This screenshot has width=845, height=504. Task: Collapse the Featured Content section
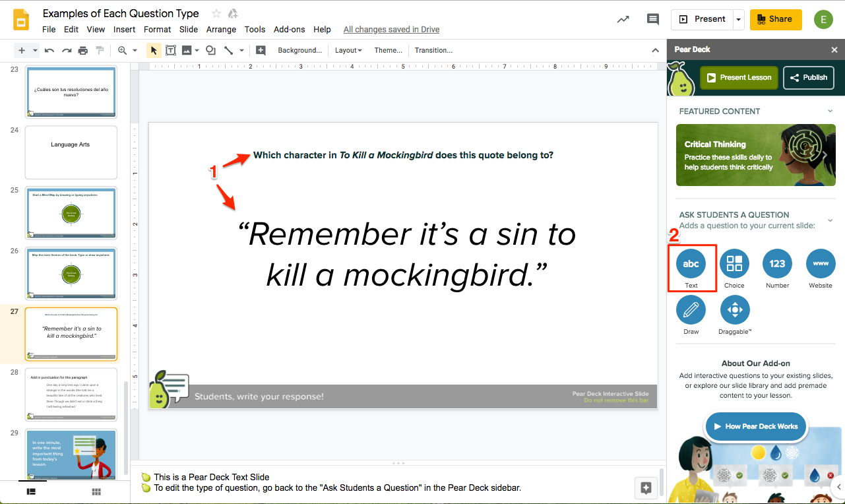[830, 111]
